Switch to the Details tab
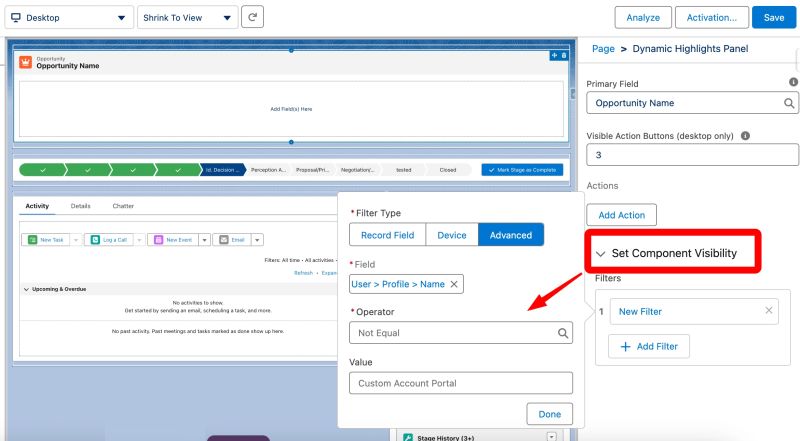Screen dimensions: 800x441 [81, 206]
